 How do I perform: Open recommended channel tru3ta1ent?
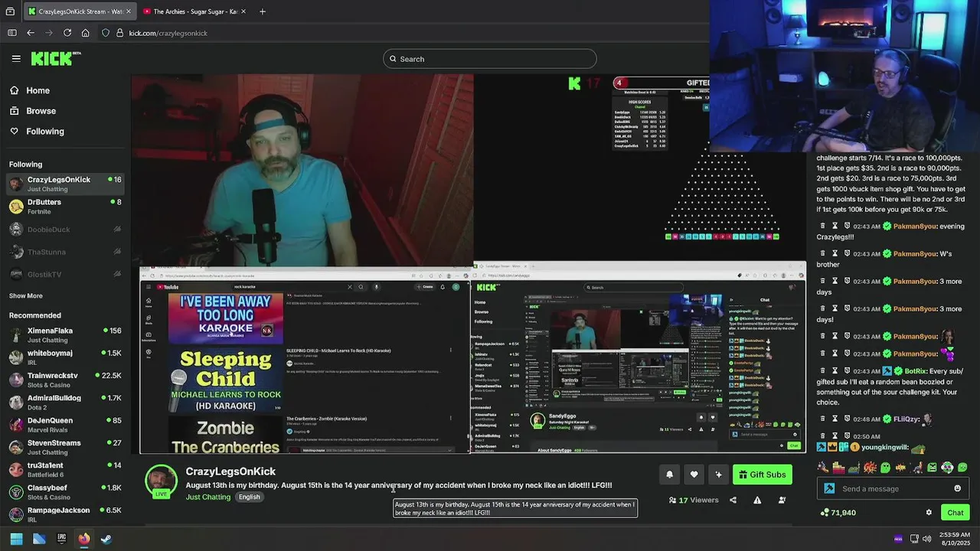66,470
